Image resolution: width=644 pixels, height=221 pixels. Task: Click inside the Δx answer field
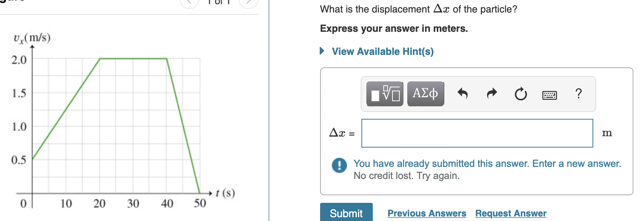(477, 132)
